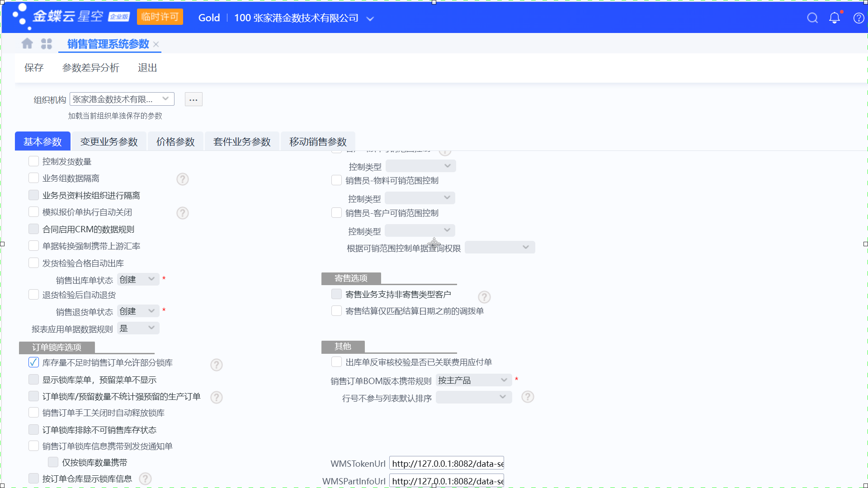Uncheck 库存量不足时销售订单允许部分锁库
Screen dimensions: 868x488
tap(33, 362)
